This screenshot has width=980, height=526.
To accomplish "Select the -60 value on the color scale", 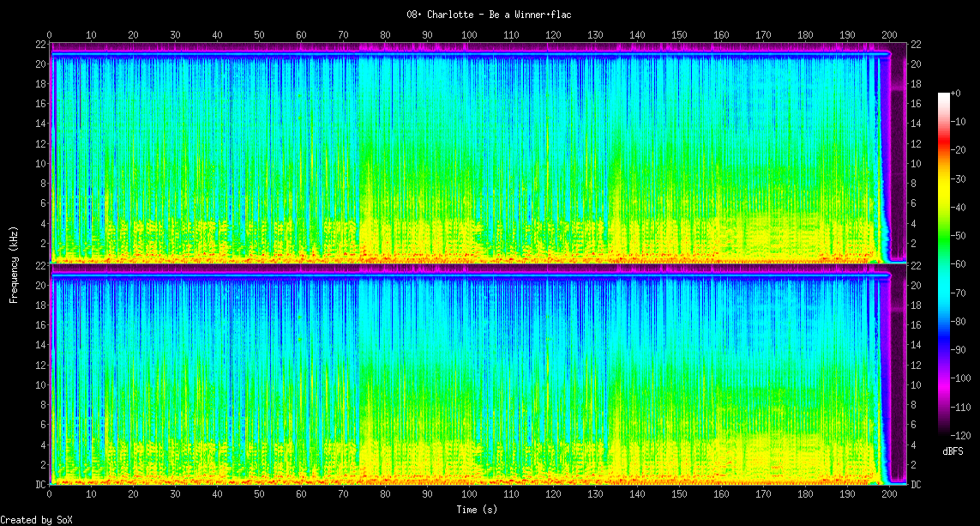I will [962, 264].
